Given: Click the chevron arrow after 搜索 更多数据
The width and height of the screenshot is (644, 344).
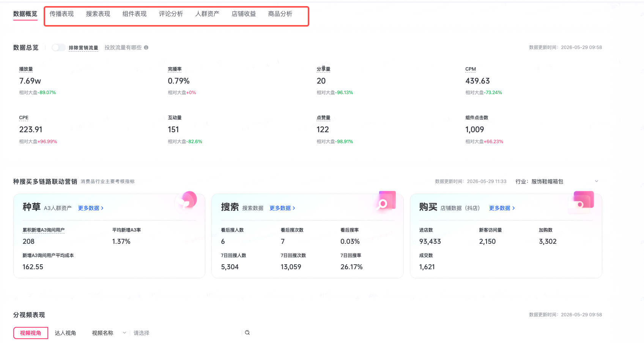Looking at the screenshot, I should click(294, 208).
